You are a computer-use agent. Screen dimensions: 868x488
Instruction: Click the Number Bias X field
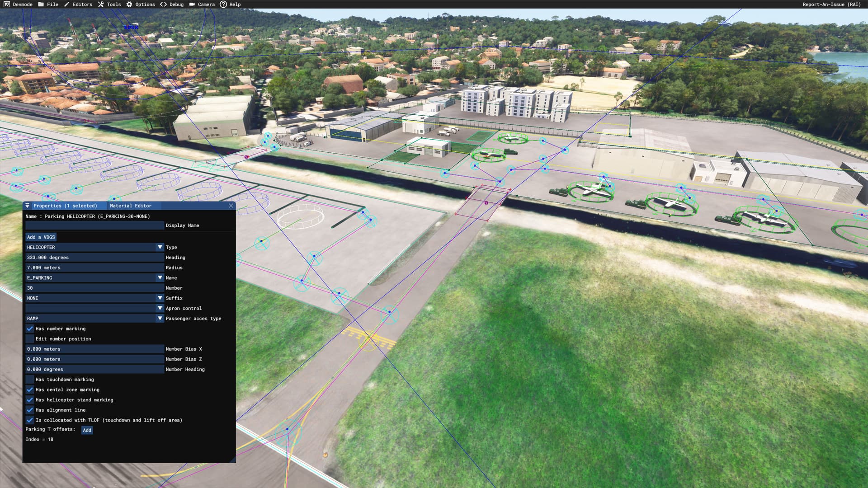[94, 349]
